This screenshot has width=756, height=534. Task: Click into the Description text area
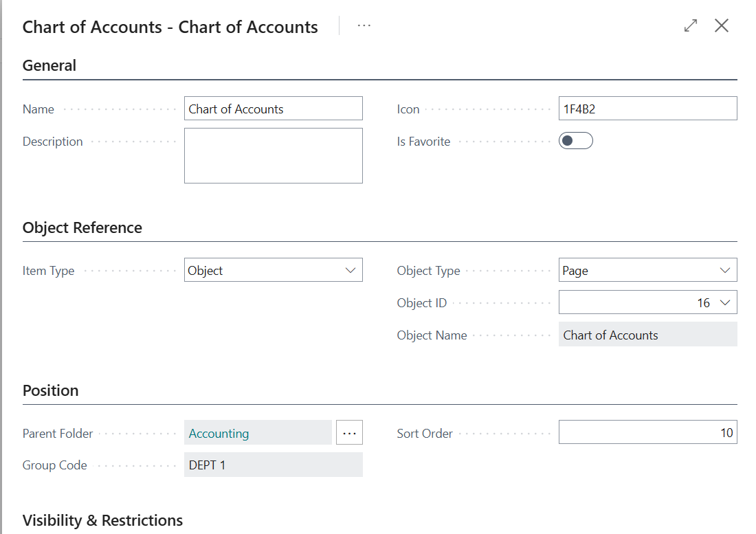tap(274, 155)
